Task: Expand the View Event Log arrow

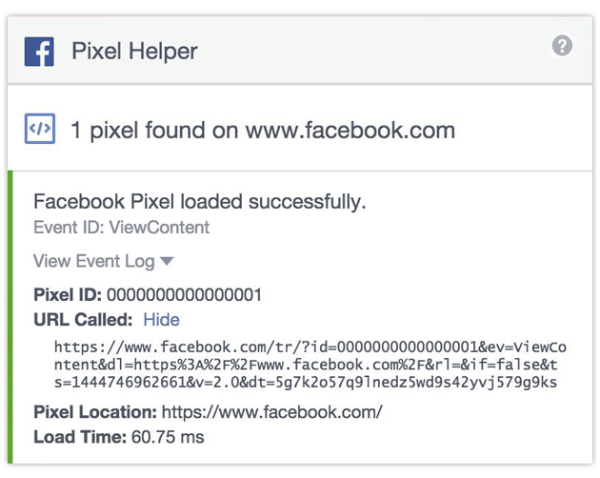Action: click(x=167, y=262)
